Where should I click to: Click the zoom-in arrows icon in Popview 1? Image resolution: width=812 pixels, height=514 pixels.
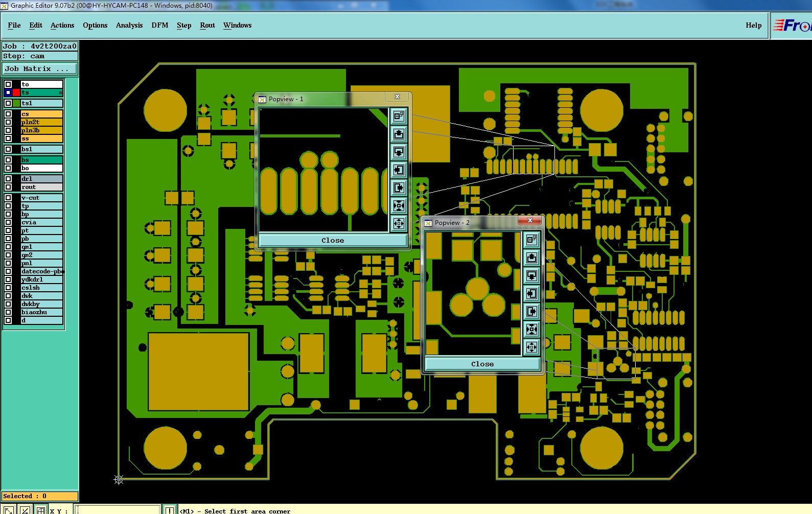point(399,205)
